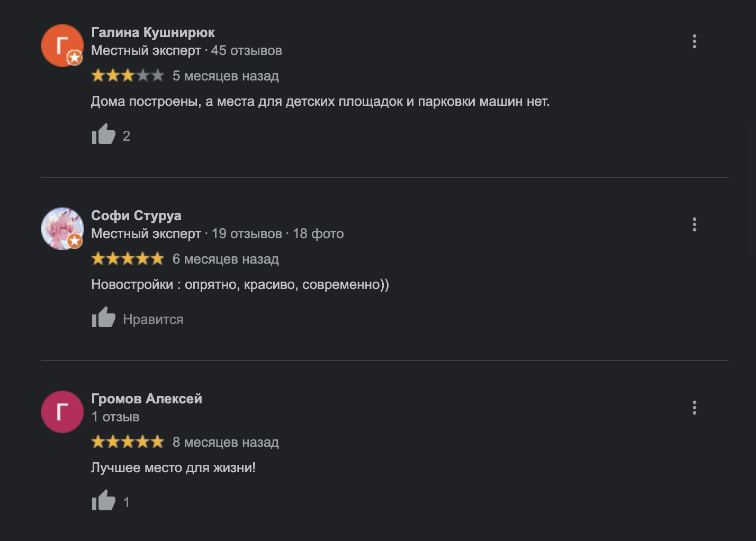
Task: Click thumbs-up icon on Софи Струуа's review
Action: pyautogui.click(x=104, y=318)
